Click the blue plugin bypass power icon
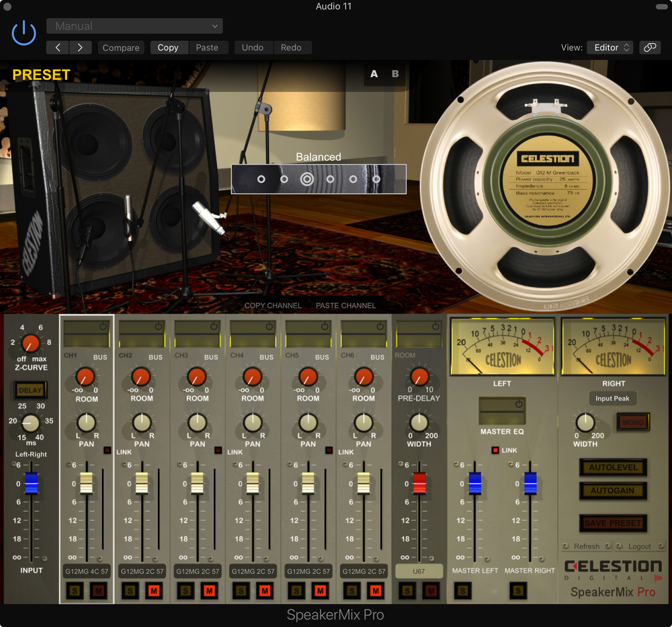This screenshot has width=672, height=627. 24,32
